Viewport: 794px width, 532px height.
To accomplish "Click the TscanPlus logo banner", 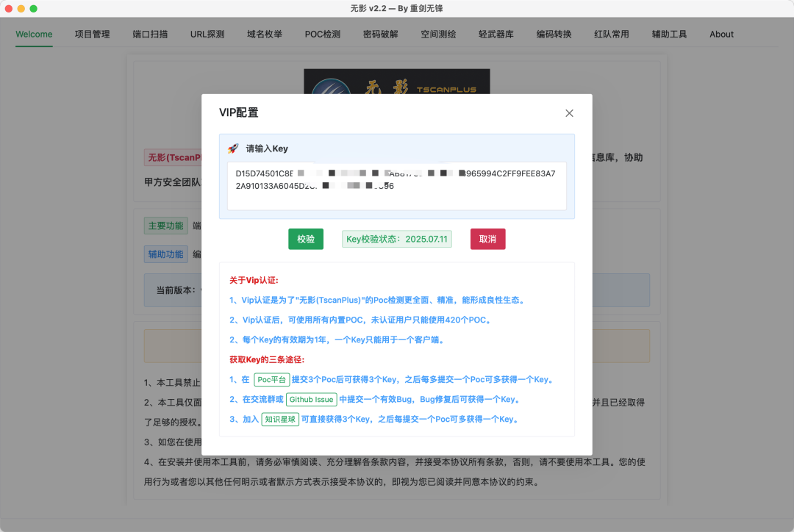I will point(396,82).
